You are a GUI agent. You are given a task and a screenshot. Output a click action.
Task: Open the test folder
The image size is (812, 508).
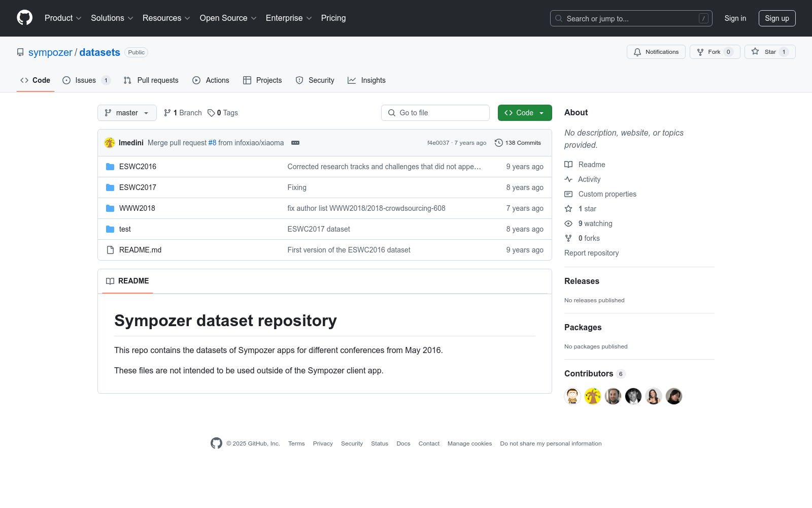(x=125, y=229)
